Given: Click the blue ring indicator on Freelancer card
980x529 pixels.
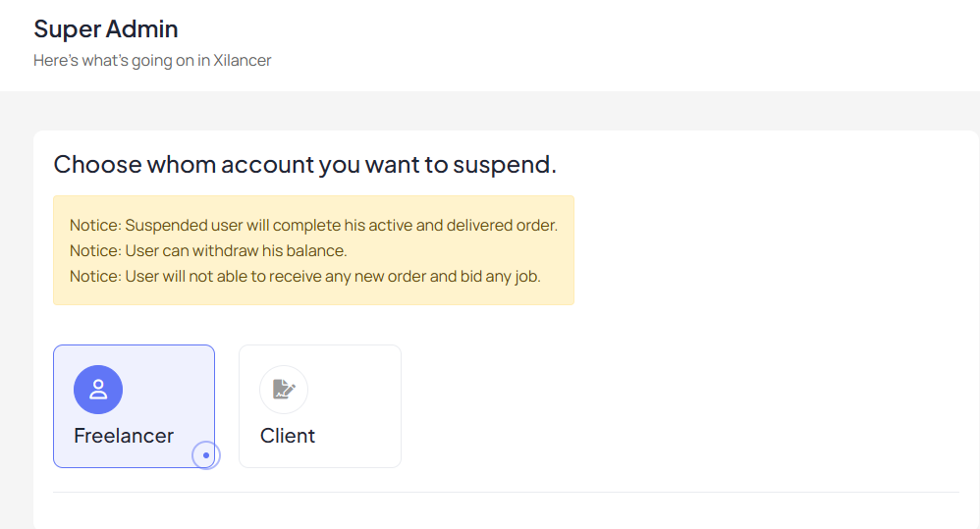Looking at the screenshot, I should (205, 455).
